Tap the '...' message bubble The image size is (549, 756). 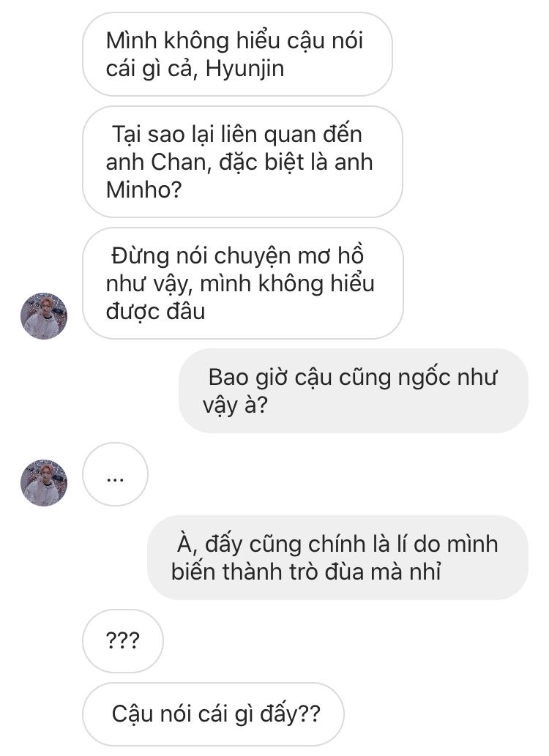click(116, 474)
